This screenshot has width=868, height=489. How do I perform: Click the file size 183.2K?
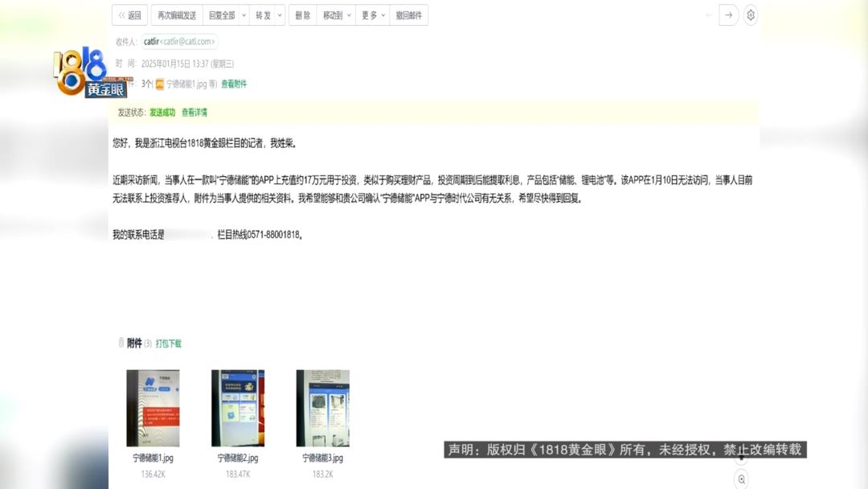(x=323, y=475)
